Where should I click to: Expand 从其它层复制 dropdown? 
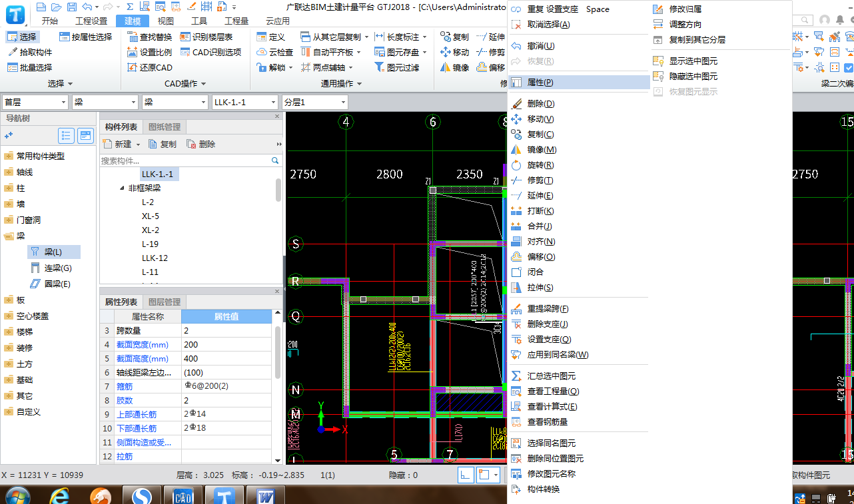pyautogui.click(x=366, y=37)
